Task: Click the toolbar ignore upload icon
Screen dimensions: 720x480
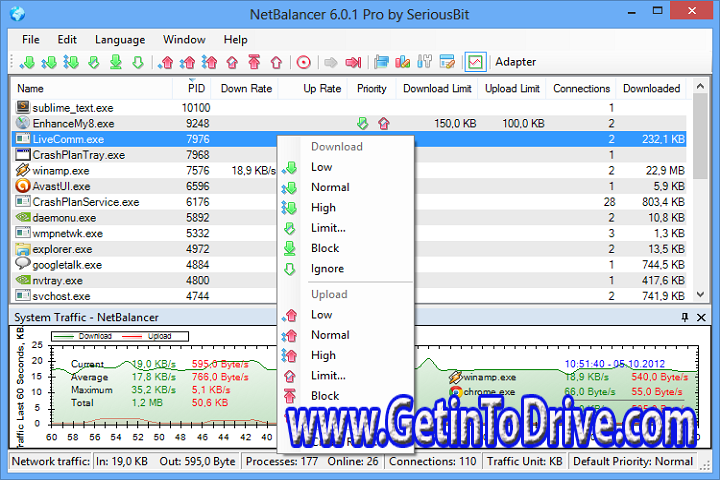Action: 276,62
